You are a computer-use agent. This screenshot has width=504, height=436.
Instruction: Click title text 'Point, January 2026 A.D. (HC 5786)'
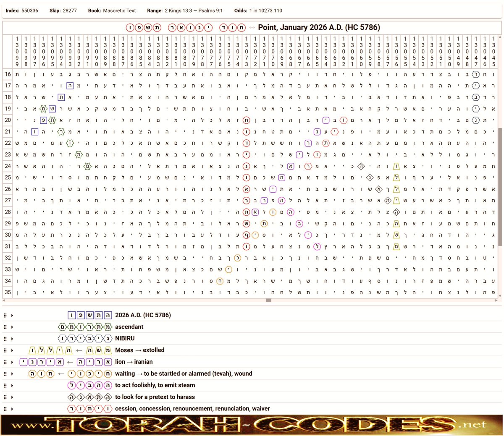tap(319, 28)
